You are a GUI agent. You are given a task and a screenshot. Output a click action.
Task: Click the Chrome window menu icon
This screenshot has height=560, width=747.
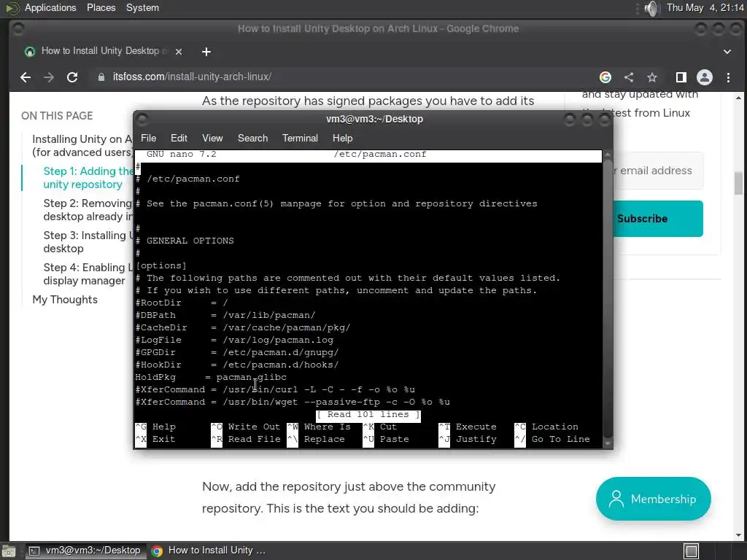18,29
